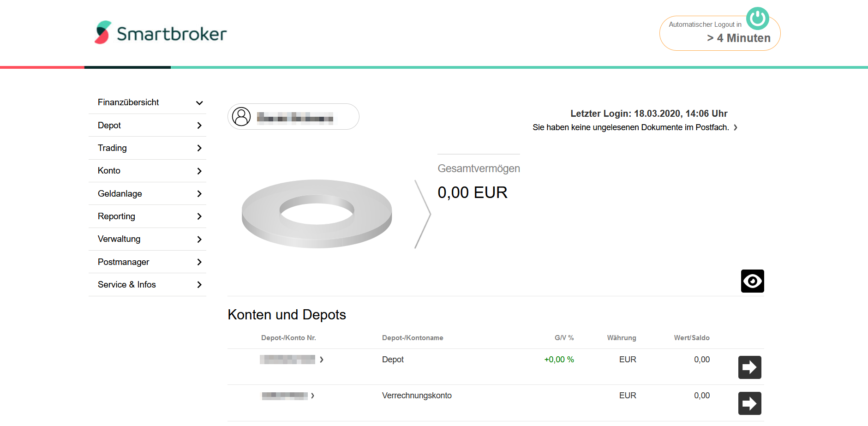Click the Verwaltung sidebar entry

147,239
